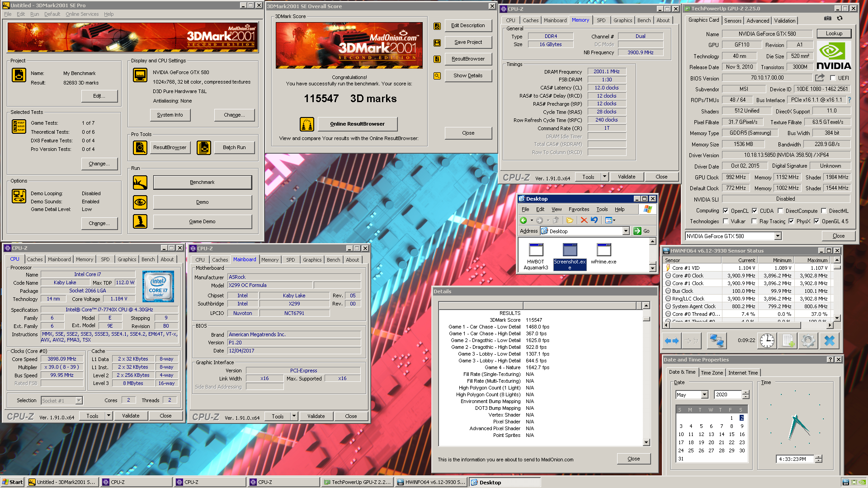Open the Caches tab in CPU-Z CPU window

(x=34, y=259)
